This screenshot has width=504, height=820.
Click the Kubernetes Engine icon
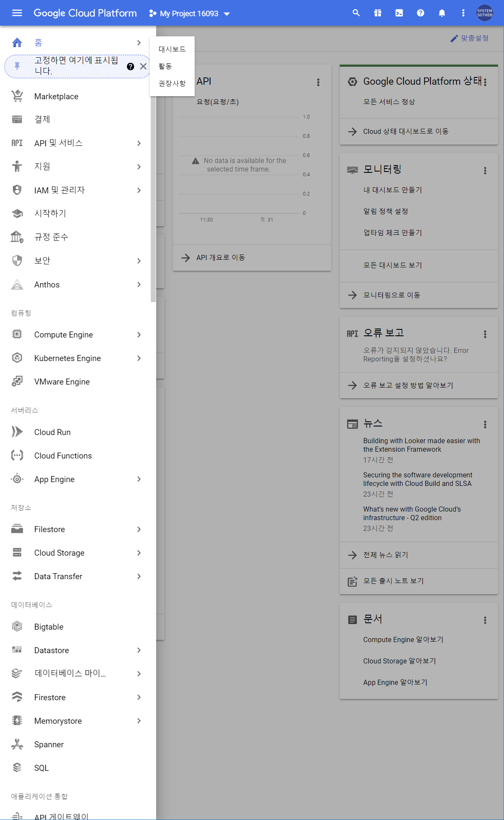[17, 358]
